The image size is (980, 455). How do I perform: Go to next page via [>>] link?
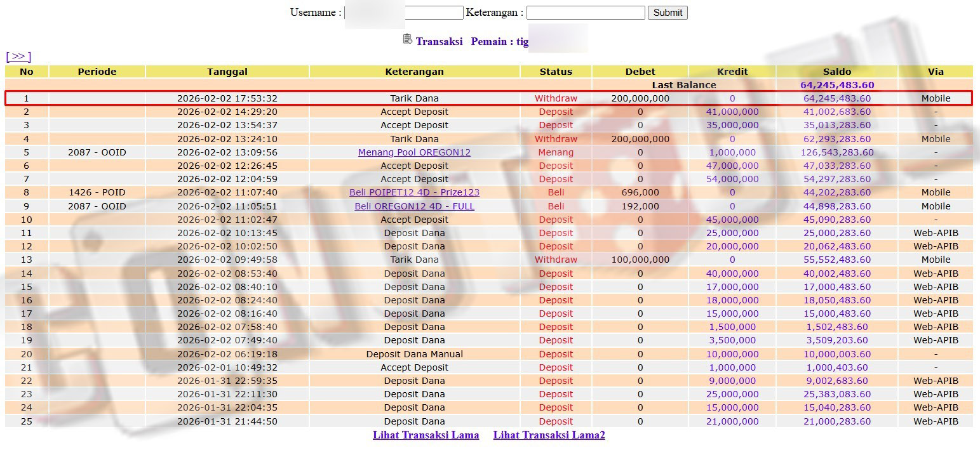click(18, 56)
